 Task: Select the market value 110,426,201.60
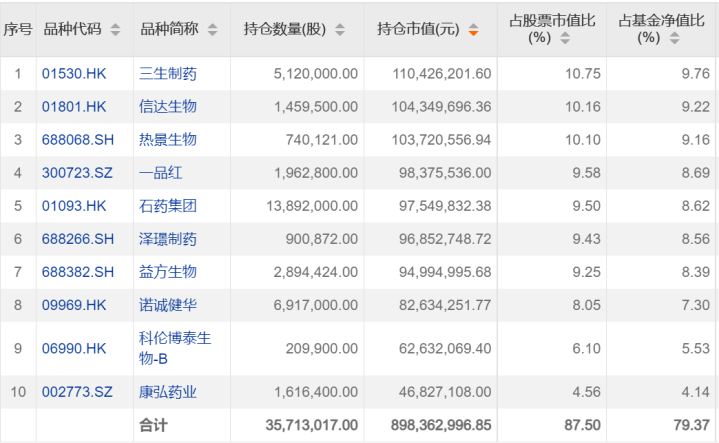[x=442, y=73]
